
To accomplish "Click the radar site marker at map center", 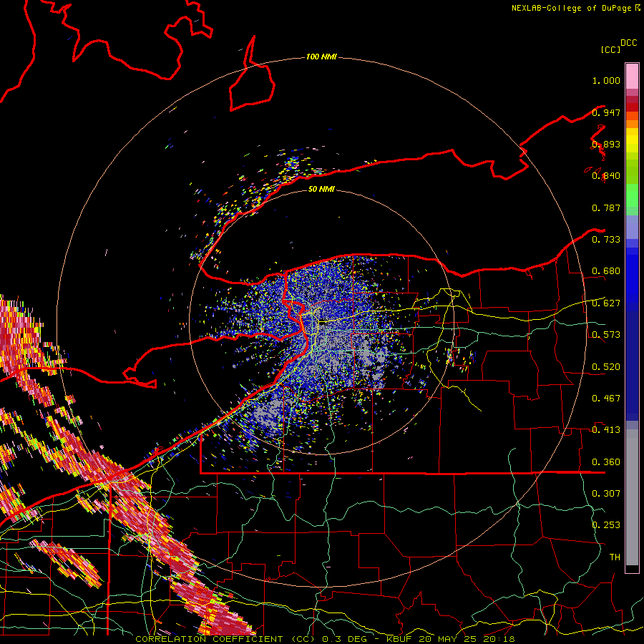I will 323,323.
